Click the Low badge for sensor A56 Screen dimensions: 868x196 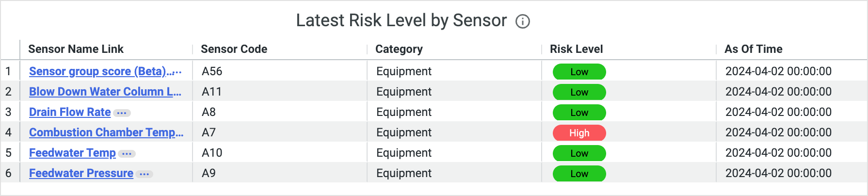point(579,72)
